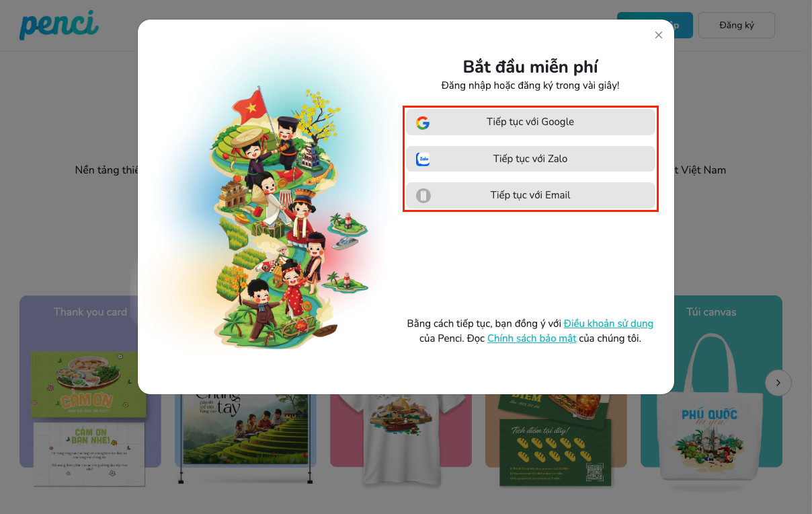
Task: Click the Google logo icon
Action: [x=423, y=122]
